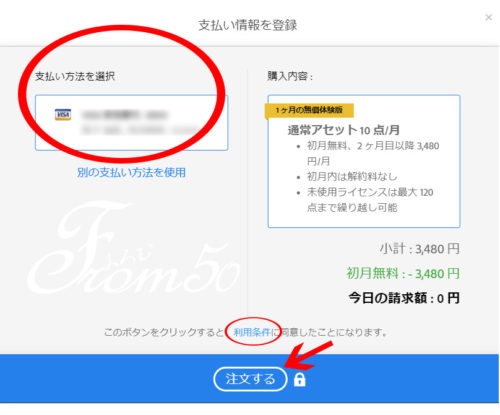Screen dimensions: 500x415
Task: Click the 注文する order button
Action: pyautogui.click(x=250, y=379)
